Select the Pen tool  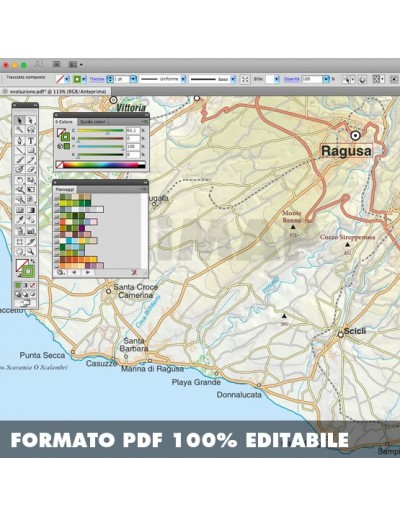(x=20, y=140)
